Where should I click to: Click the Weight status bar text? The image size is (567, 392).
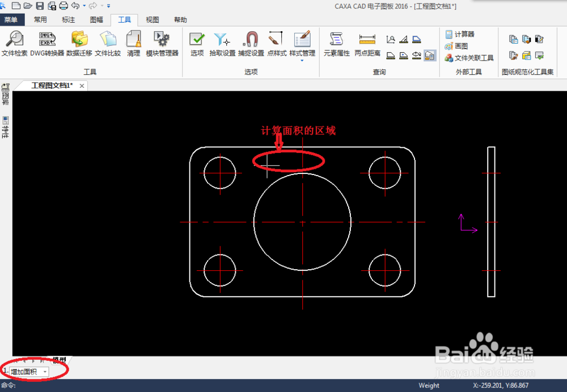(429, 386)
